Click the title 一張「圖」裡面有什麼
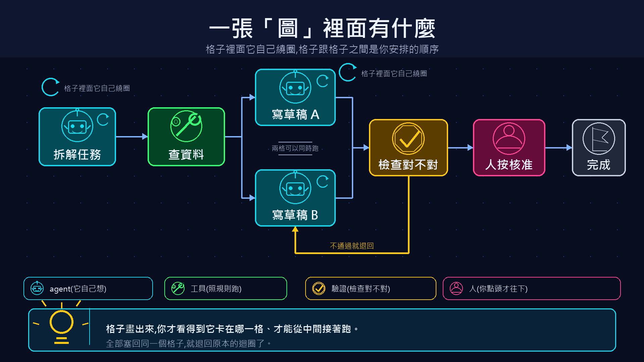This screenshot has height=362, width=644. pyautogui.click(x=322, y=28)
